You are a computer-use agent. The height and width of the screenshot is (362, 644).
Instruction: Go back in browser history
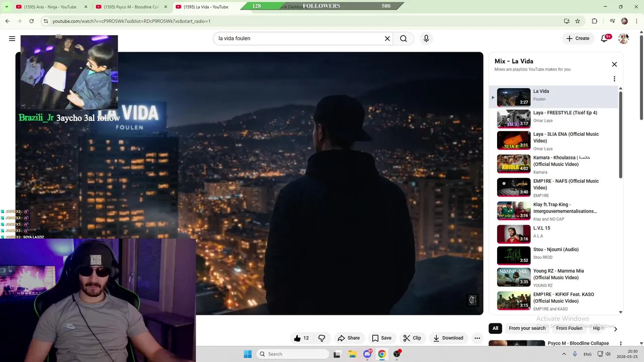click(x=7, y=21)
